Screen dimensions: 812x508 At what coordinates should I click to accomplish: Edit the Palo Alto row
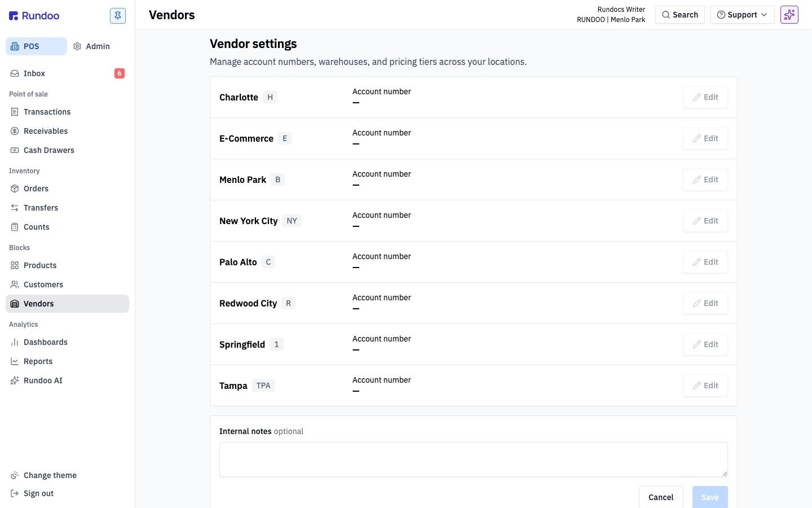coord(705,262)
